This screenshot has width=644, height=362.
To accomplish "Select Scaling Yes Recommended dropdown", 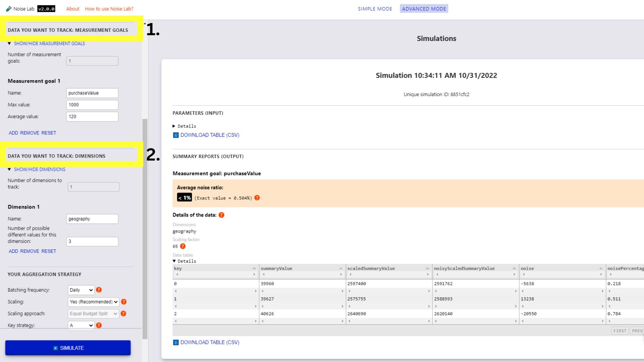I will [x=93, y=301].
